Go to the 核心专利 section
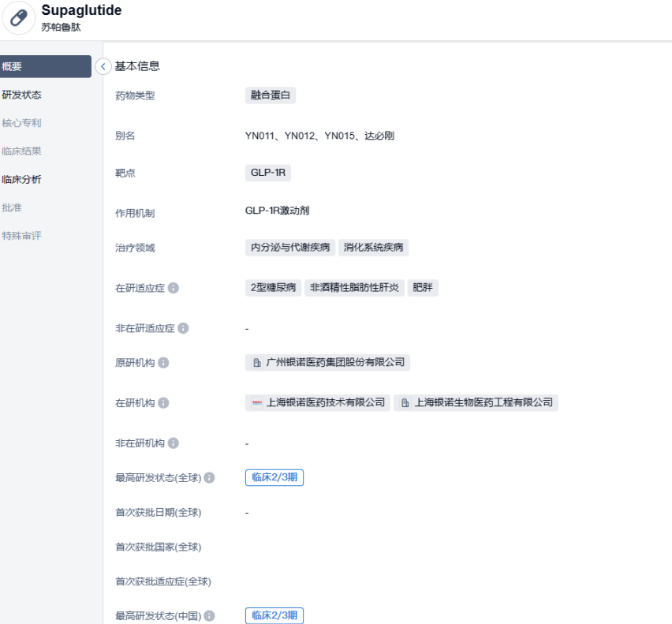The height and width of the screenshot is (624, 672). click(x=22, y=123)
